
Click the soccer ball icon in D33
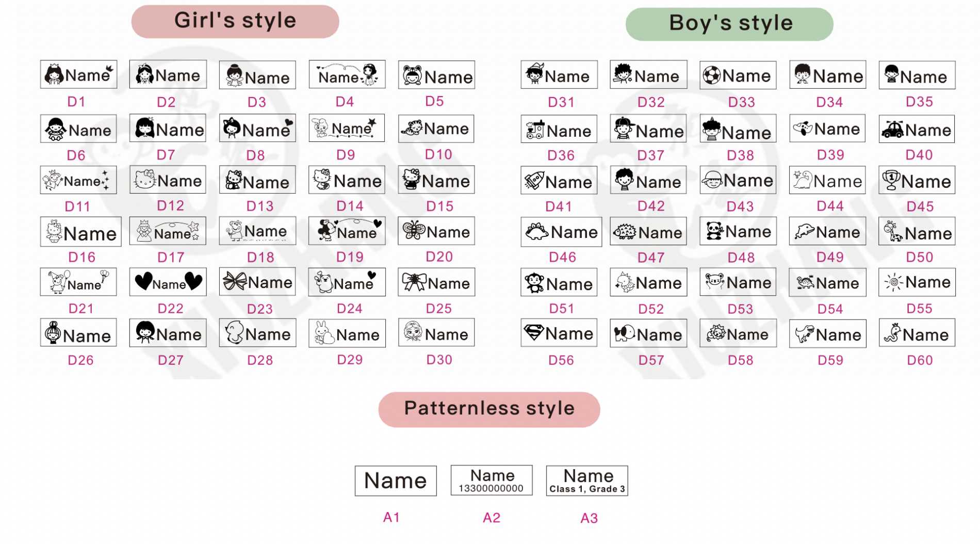(711, 75)
